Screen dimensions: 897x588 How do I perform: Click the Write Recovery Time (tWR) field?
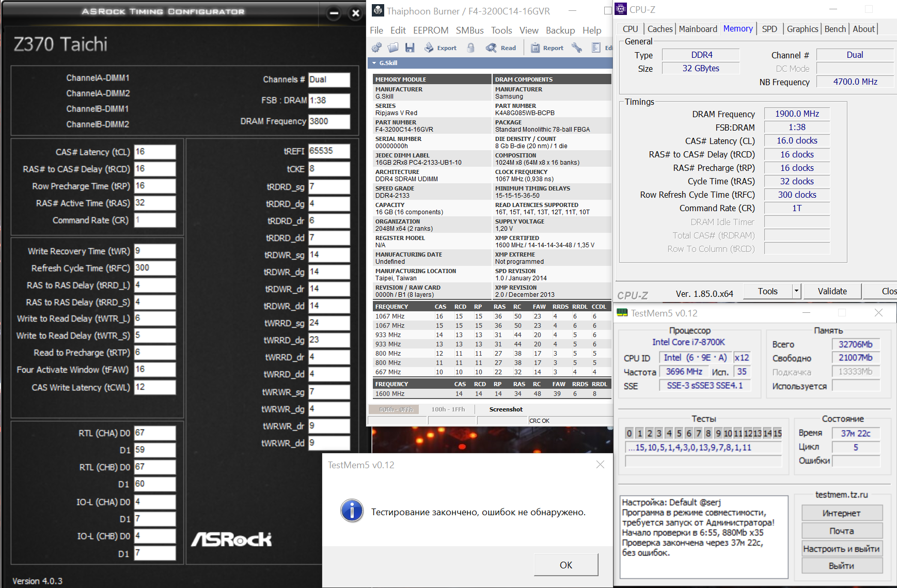click(155, 251)
